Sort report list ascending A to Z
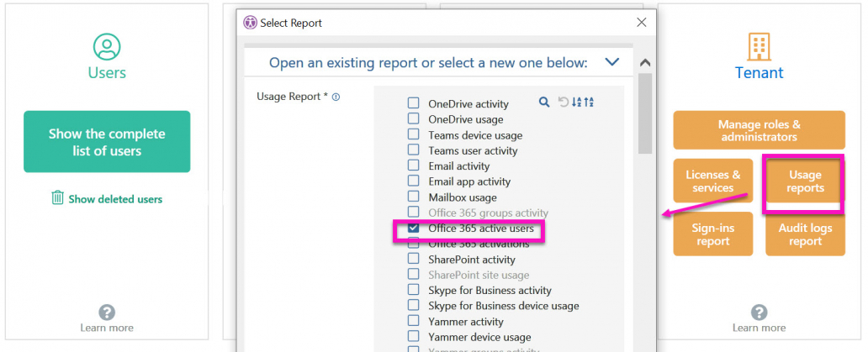The height and width of the screenshot is (352, 868). (577, 102)
